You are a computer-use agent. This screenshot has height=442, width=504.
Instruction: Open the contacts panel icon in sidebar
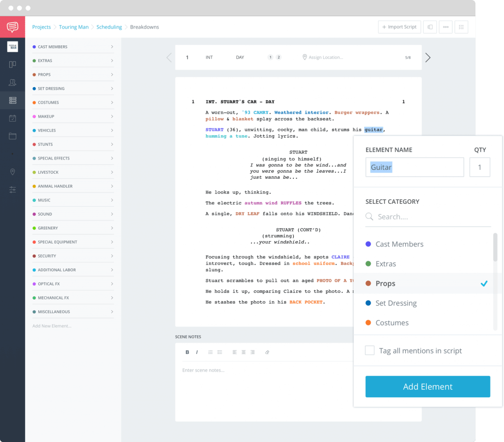click(x=12, y=82)
